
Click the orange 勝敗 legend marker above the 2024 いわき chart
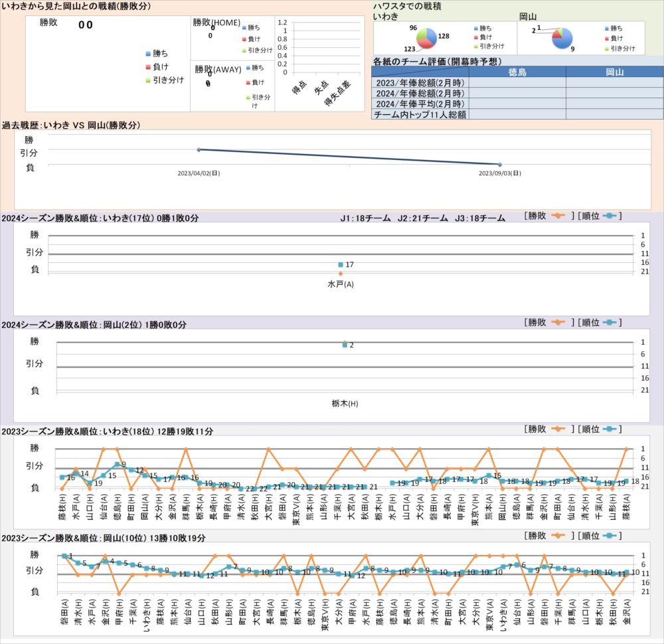558,216
